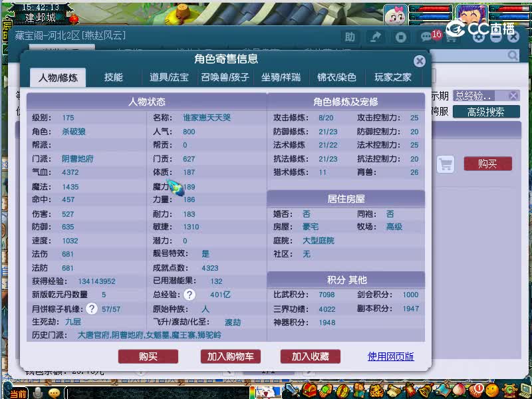This screenshot has height=399, width=532.
Task: Click the red 购买 button beside the cart icon
Action: click(487, 164)
